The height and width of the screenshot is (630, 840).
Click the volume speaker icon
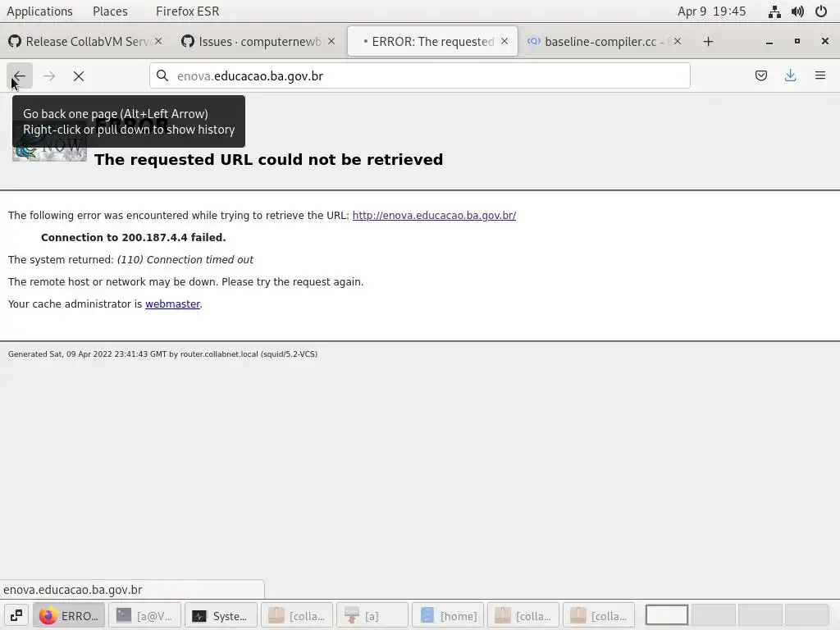(x=797, y=11)
